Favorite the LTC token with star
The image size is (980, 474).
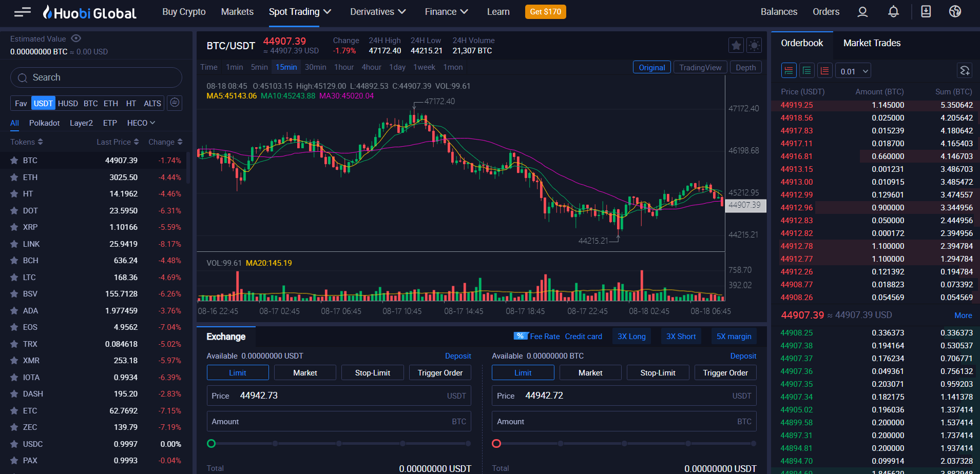(14, 278)
